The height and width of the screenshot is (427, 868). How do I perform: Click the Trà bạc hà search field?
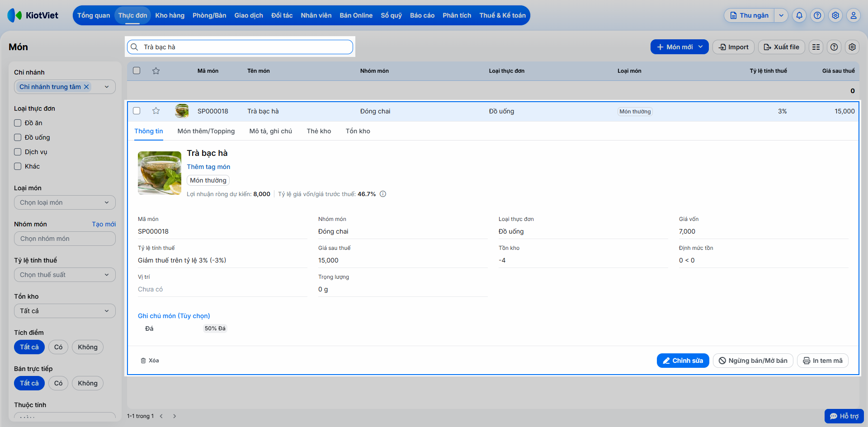click(x=240, y=47)
